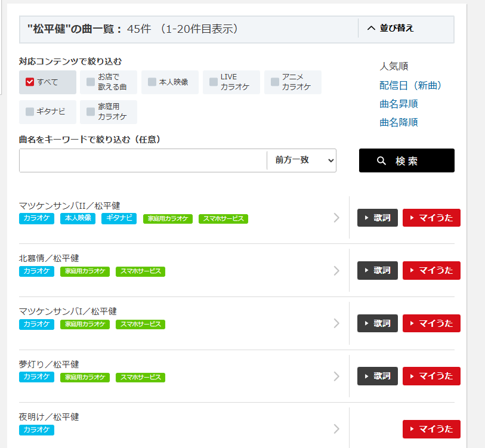
Task: Sort by 配信日(新曲)
Action: pos(410,85)
